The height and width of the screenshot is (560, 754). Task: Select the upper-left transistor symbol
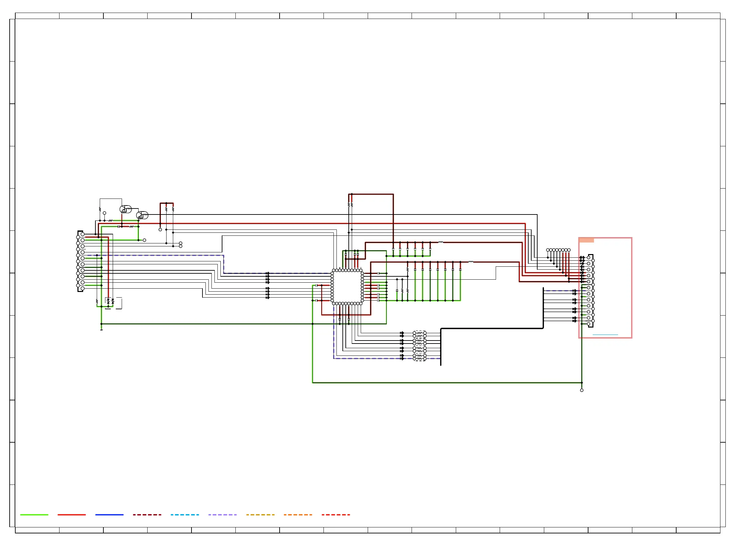tap(126, 210)
